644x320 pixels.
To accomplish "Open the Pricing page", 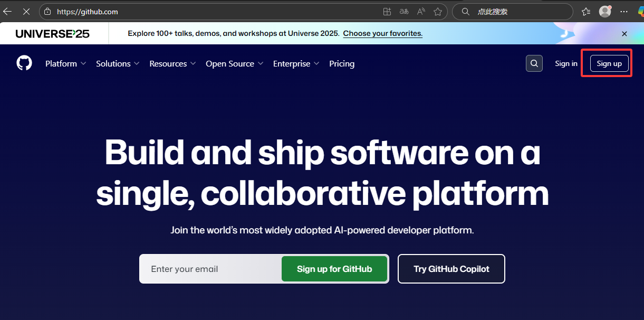I will pyautogui.click(x=342, y=63).
